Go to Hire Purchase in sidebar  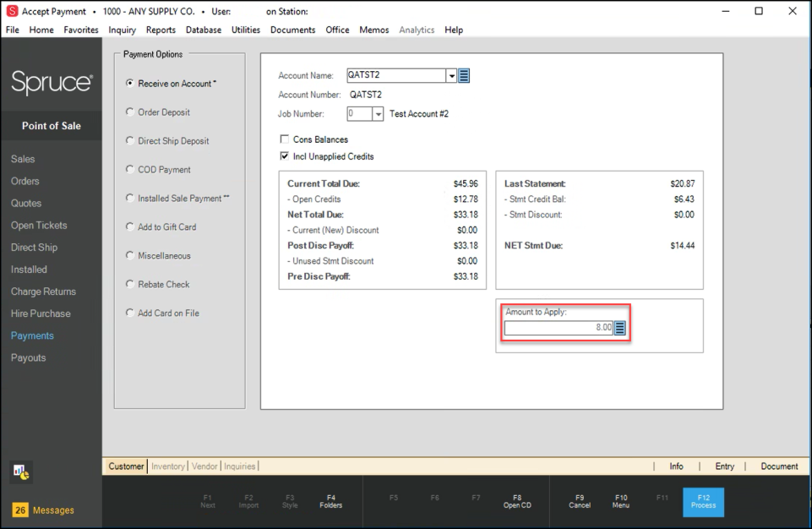41,314
